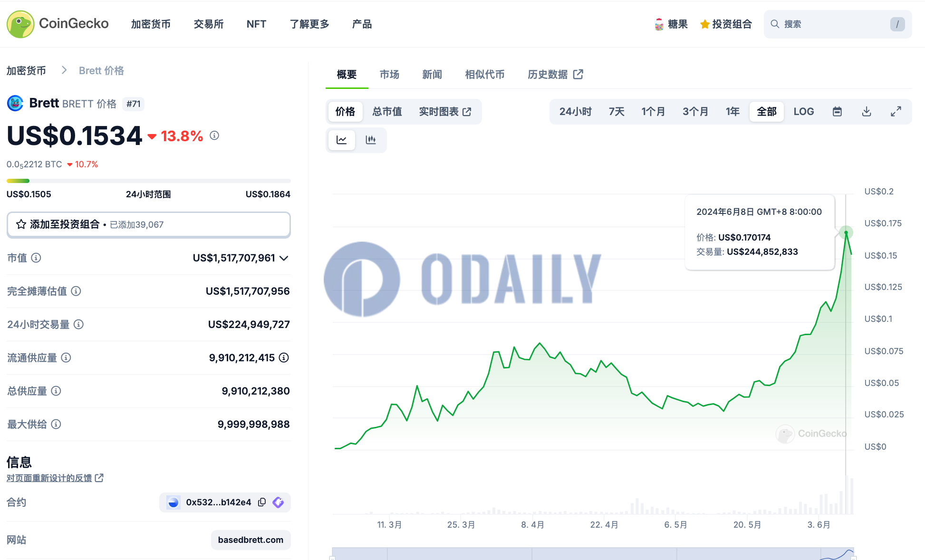The image size is (925, 560).
Task: Select 1年 time range
Action: pos(732,112)
